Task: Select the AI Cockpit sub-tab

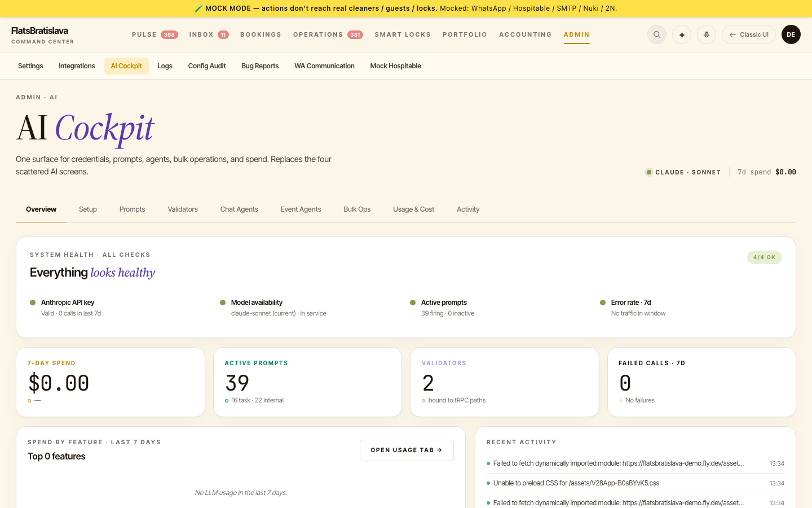Action: [x=126, y=66]
